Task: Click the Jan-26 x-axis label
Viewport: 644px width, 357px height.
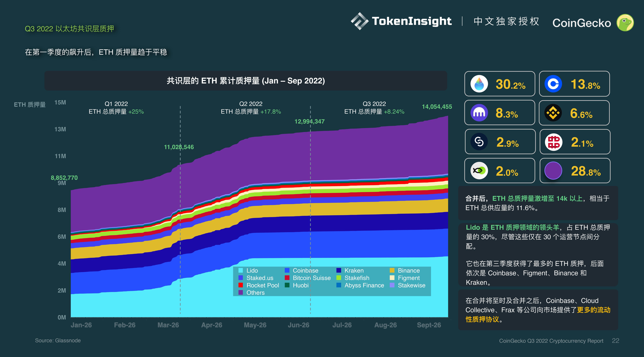Action: tap(81, 325)
